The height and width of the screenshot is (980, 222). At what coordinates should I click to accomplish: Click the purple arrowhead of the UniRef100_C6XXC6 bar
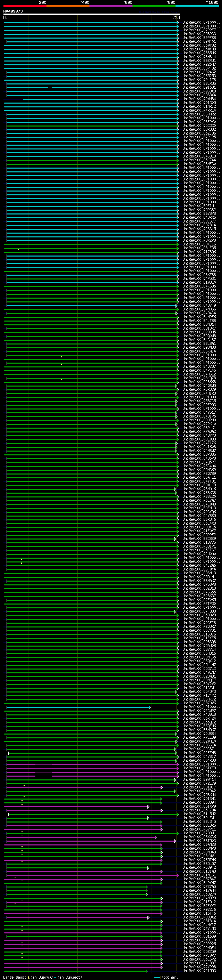point(156,837)
